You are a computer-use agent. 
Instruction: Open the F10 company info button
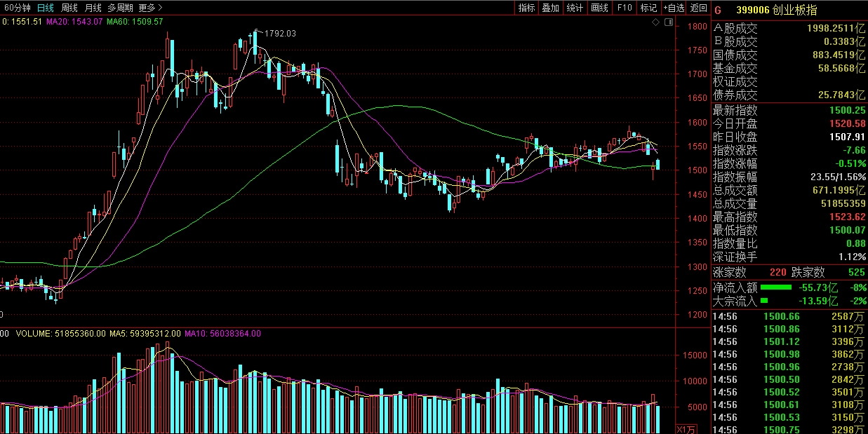[x=624, y=8]
